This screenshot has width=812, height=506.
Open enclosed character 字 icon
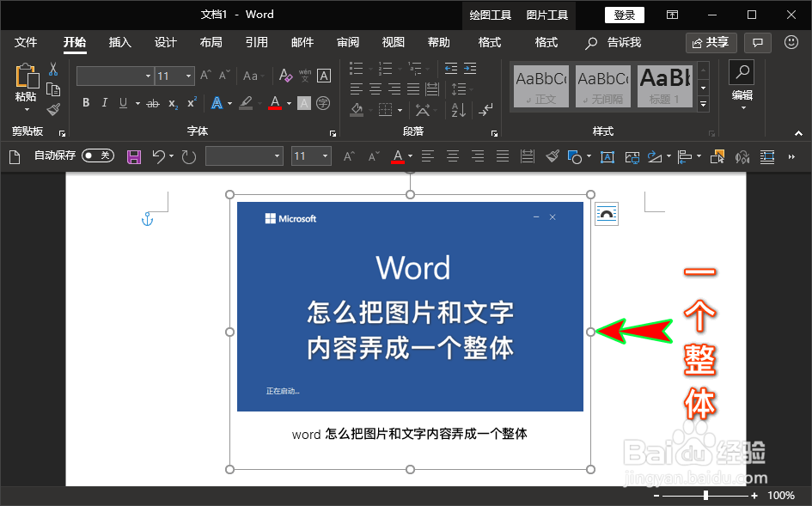tap(323, 103)
